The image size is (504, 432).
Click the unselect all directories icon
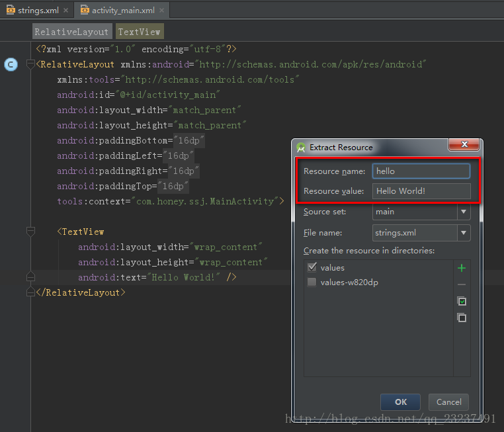[x=462, y=318]
